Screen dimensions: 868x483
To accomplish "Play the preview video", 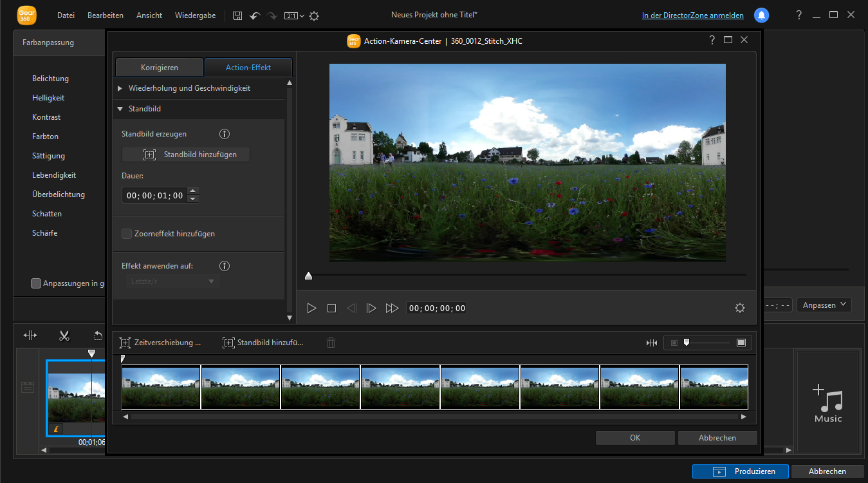I will pyautogui.click(x=311, y=308).
